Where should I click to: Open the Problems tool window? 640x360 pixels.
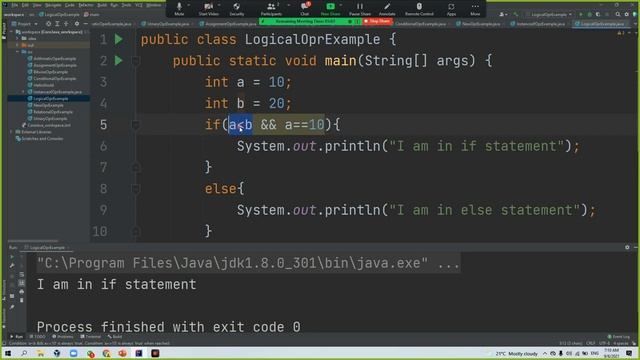[62, 337]
